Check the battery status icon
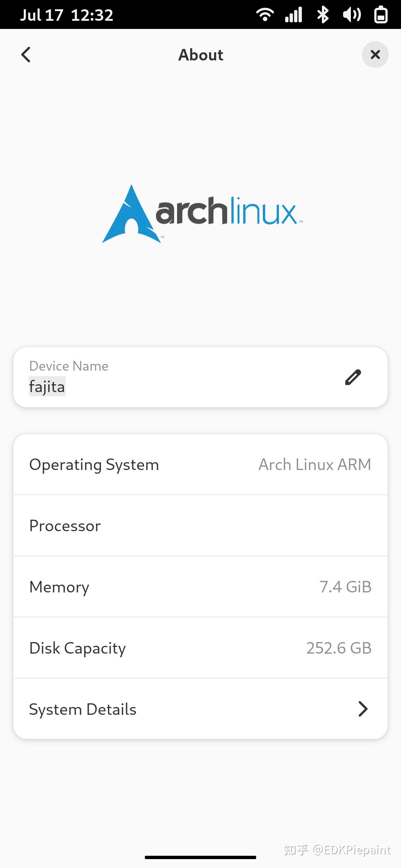Image resolution: width=401 pixels, height=868 pixels. point(381,15)
